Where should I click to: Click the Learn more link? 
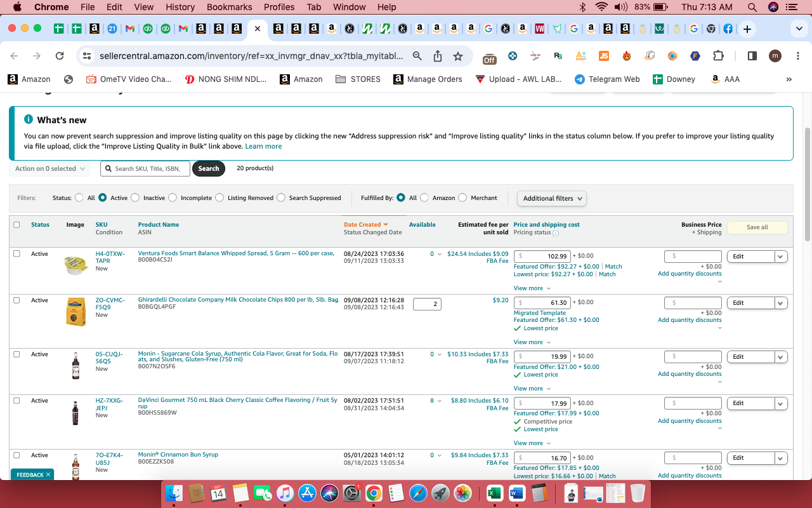point(263,146)
